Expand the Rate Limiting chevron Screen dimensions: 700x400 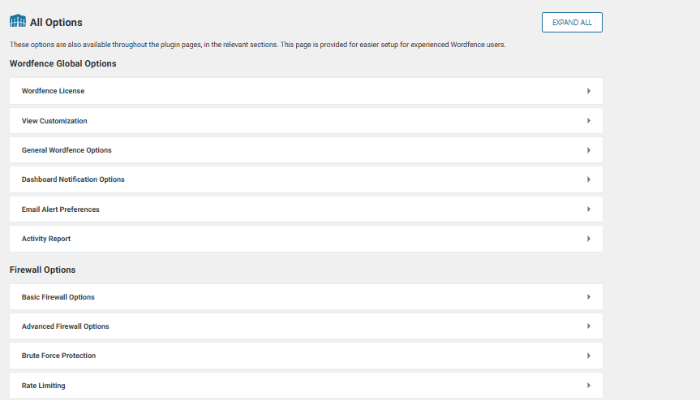pos(588,385)
